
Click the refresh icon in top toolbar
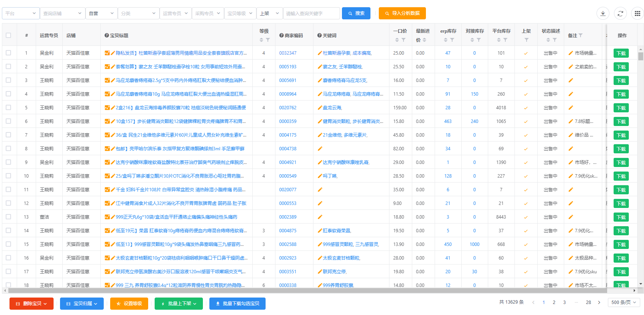pyautogui.click(x=620, y=13)
